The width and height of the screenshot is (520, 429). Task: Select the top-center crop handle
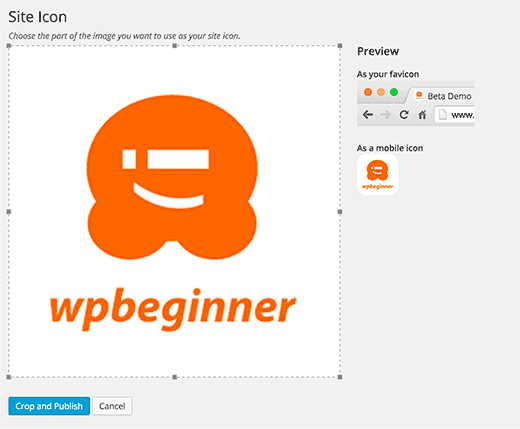174,46
